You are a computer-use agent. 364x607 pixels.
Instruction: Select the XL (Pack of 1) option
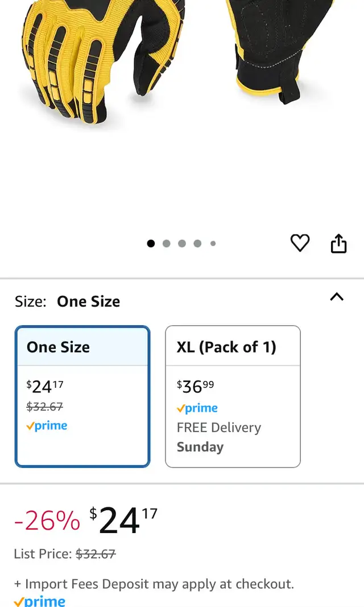233,396
